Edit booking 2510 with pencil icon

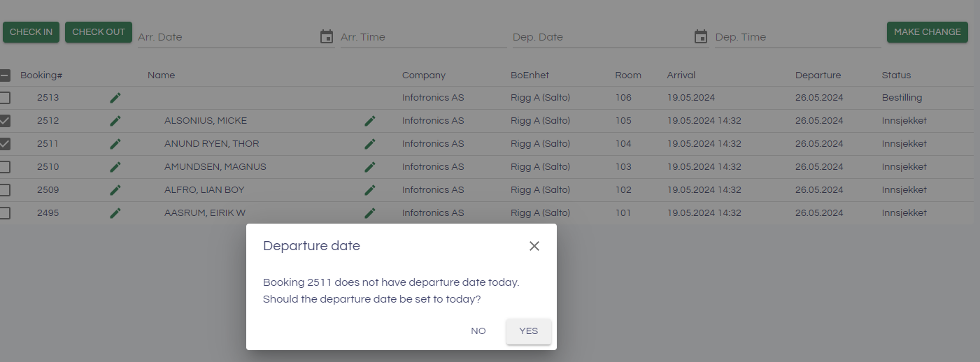tap(115, 167)
